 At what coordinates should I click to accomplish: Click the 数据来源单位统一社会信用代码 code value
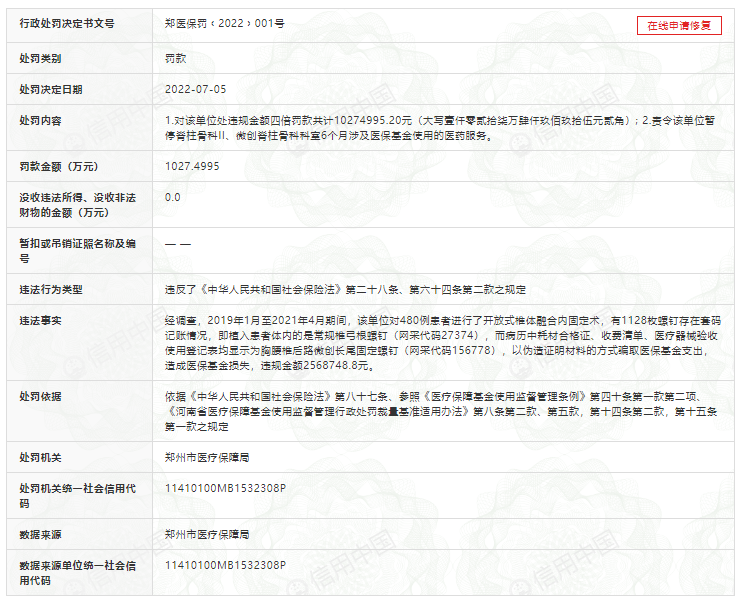225,566
